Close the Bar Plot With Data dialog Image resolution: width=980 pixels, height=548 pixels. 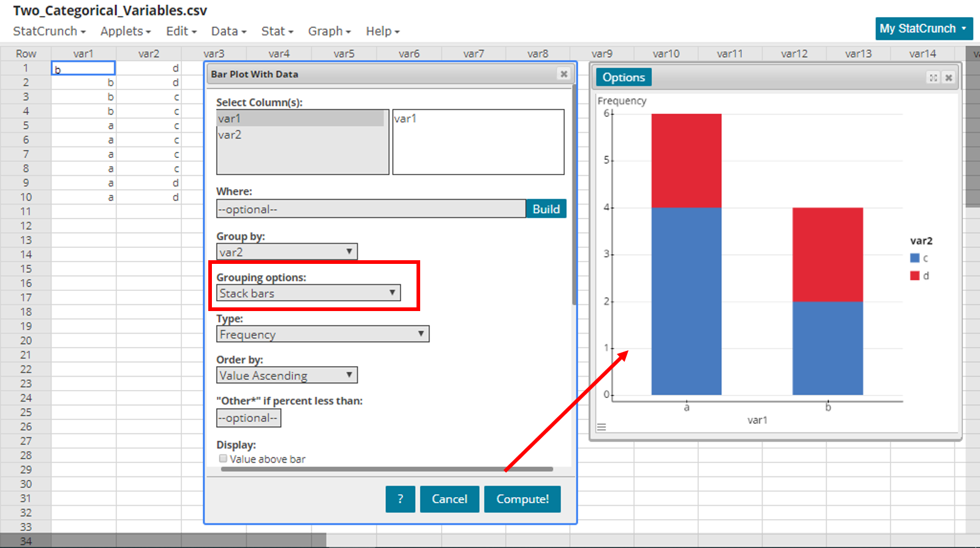click(x=563, y=74)
